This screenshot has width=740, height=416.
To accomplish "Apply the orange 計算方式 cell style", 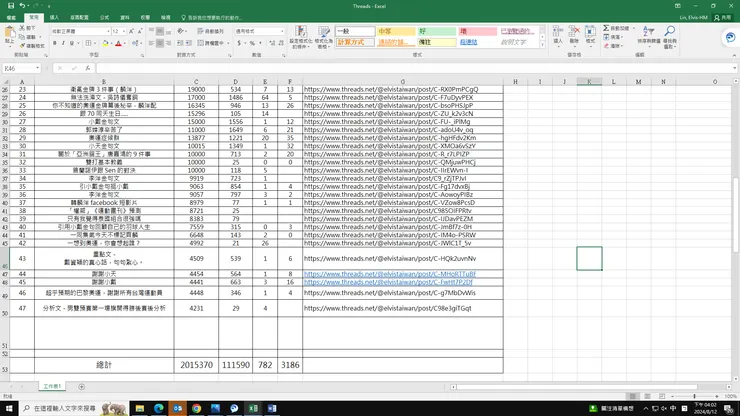I will click(x=355, y=42).
